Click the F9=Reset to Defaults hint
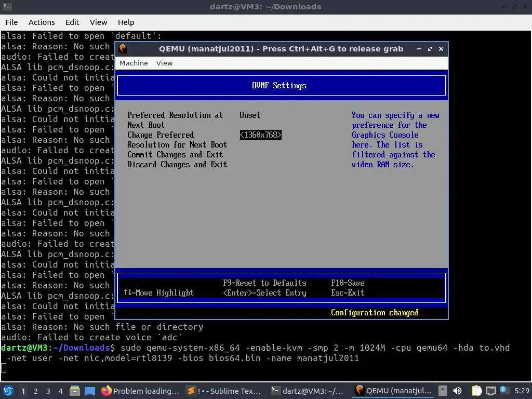Viewport: 532px width, 399px height. (264, 283)
